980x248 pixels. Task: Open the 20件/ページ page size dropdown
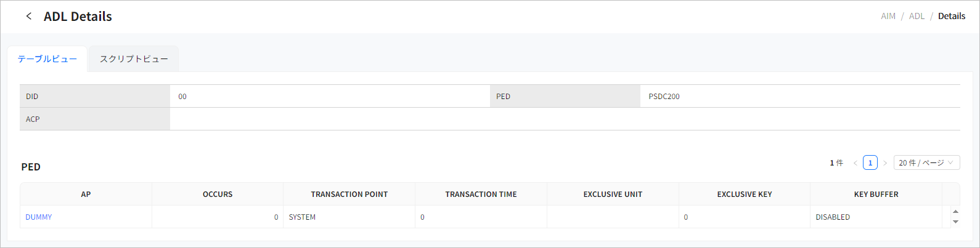pyautogui.click(x=926, y=163)
